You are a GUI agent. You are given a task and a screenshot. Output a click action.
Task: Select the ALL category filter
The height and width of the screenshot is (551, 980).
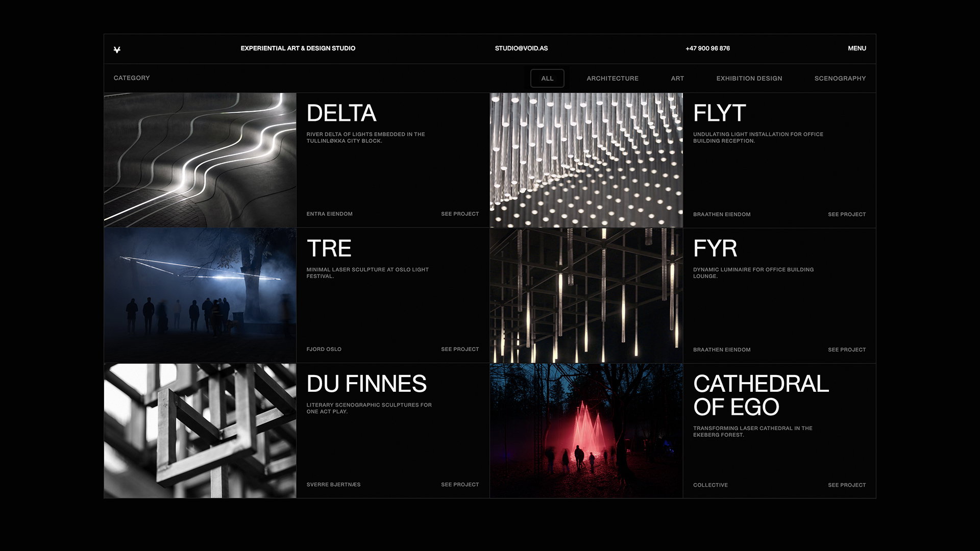[x=547, y=79]
